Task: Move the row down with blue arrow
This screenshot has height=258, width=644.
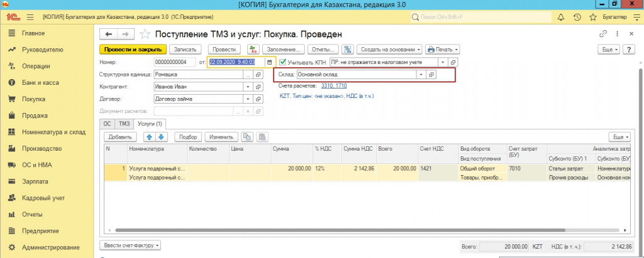Action: [x=161, y=137]
